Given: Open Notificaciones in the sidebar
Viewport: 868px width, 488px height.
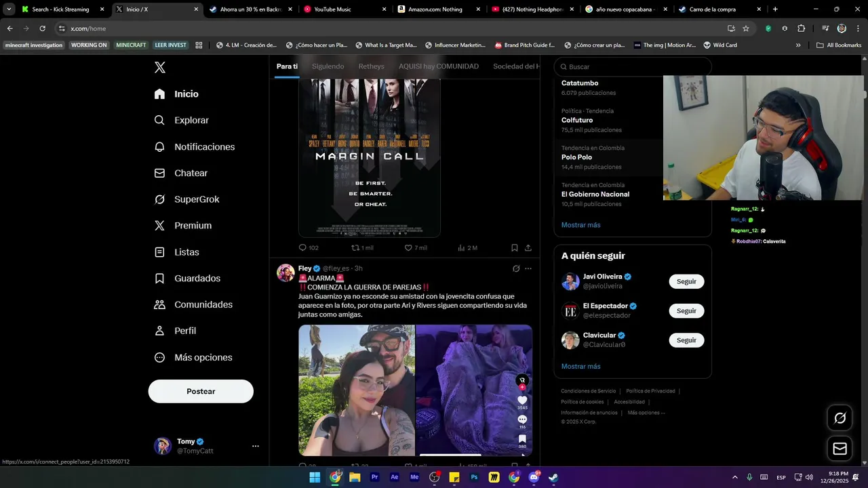Looking at the screenshot, I should click(x=195, y=147).
